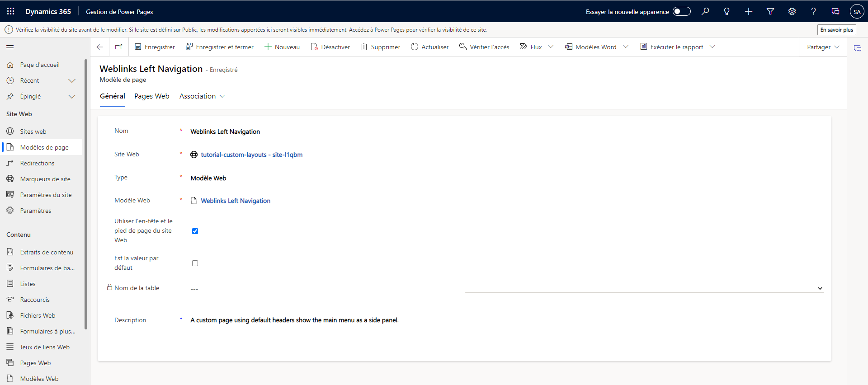
Task: Click Enregistrer save button
Action: tap(155, 47)
